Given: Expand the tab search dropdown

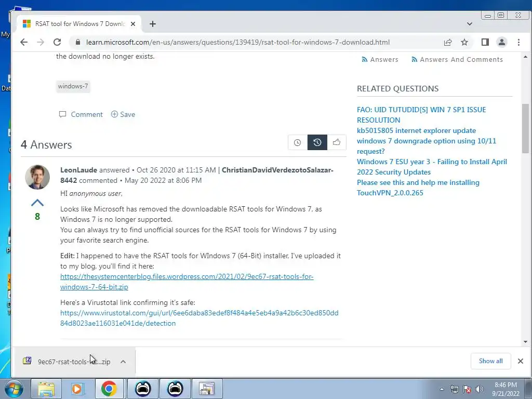Looking at the screenshot, I should click(x=470, y=24).
